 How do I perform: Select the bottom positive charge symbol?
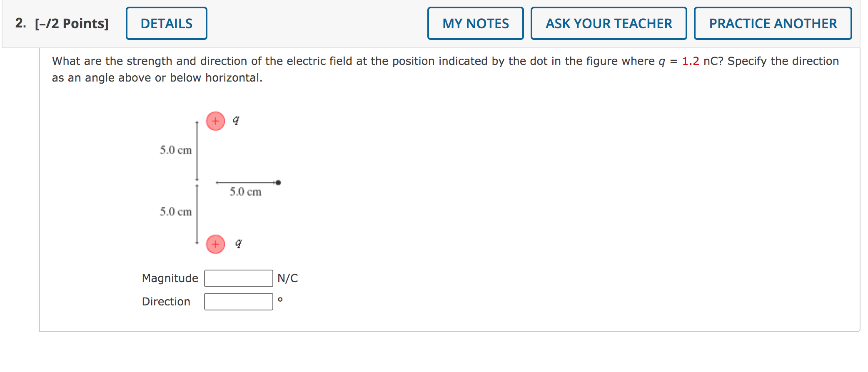(x=215, y=244)
